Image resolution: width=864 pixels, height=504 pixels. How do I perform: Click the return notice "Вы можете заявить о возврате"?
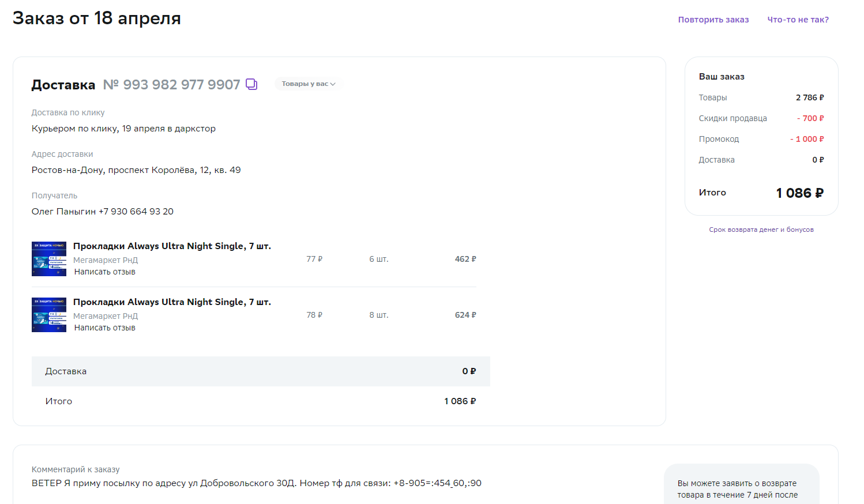[x=737, y=483]
